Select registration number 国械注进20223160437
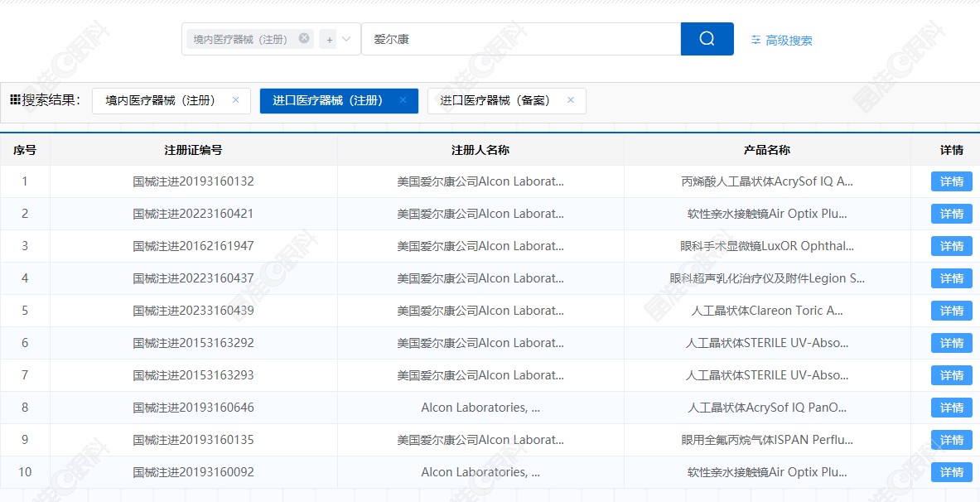 click(x=194, y=278)
